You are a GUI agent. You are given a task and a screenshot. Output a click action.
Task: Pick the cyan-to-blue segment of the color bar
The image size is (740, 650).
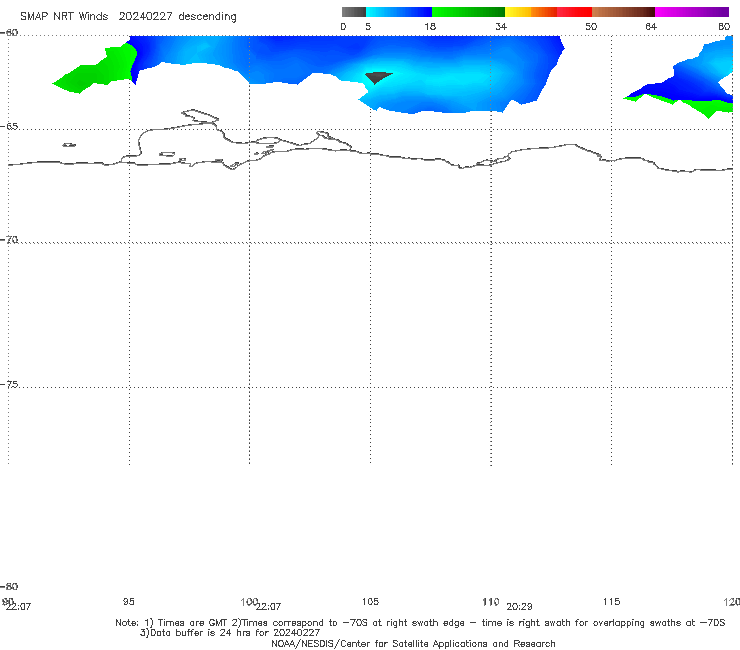[399, 12]
